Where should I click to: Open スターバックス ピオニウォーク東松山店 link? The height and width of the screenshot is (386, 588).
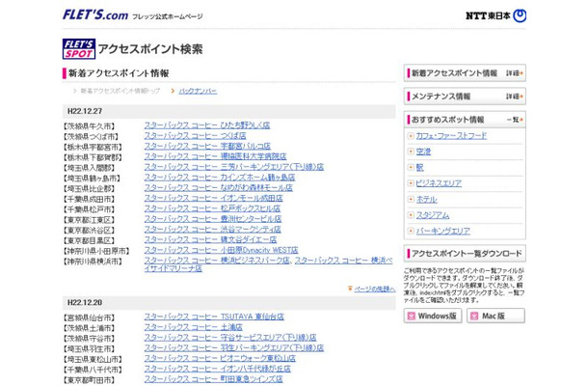pos(220,358)
